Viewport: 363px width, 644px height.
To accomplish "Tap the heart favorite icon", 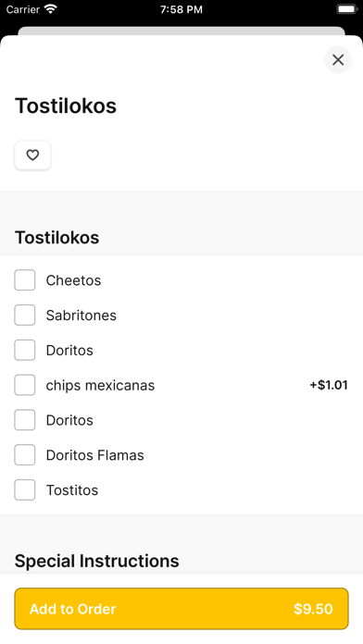I will 32,155.
